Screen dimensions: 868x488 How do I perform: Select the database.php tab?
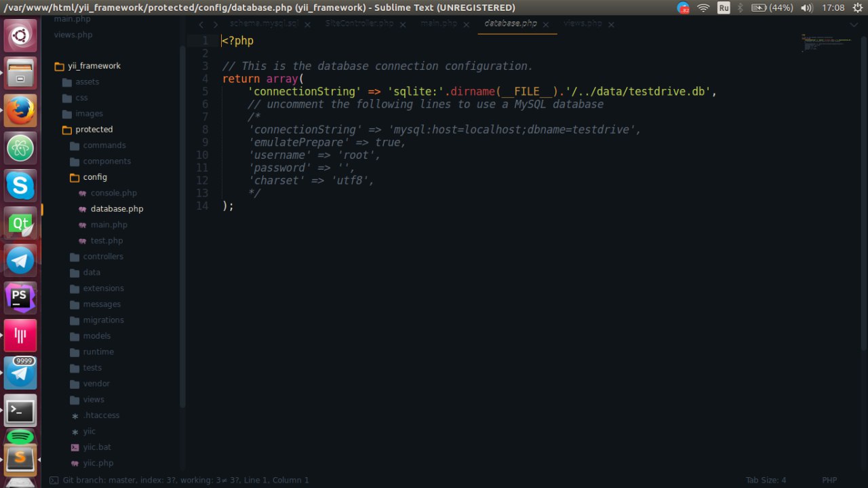[511, 23]
